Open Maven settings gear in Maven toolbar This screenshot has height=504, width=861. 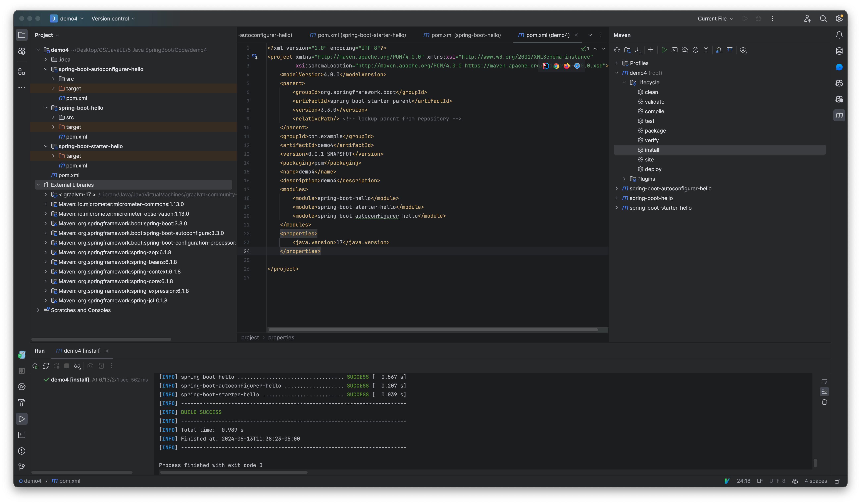pos(743,50)
